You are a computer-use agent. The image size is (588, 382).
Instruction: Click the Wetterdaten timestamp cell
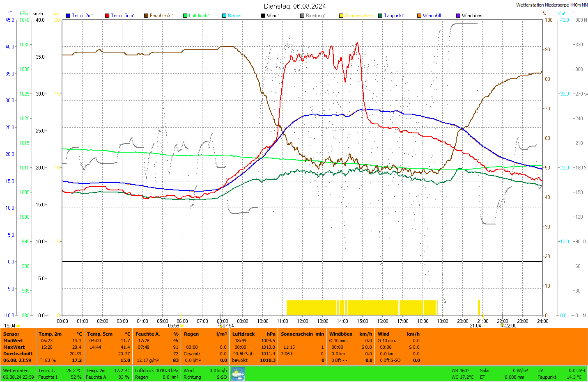click(x=18, y=374)
